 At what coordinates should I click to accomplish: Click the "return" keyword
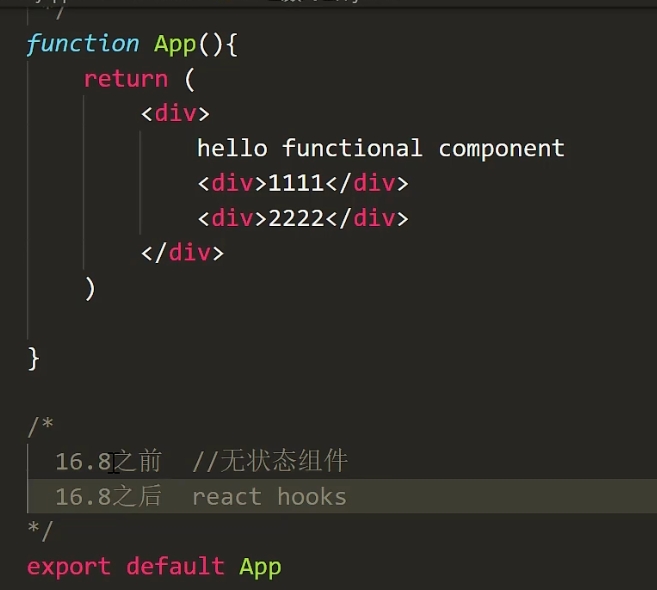(x=125, y=79)
